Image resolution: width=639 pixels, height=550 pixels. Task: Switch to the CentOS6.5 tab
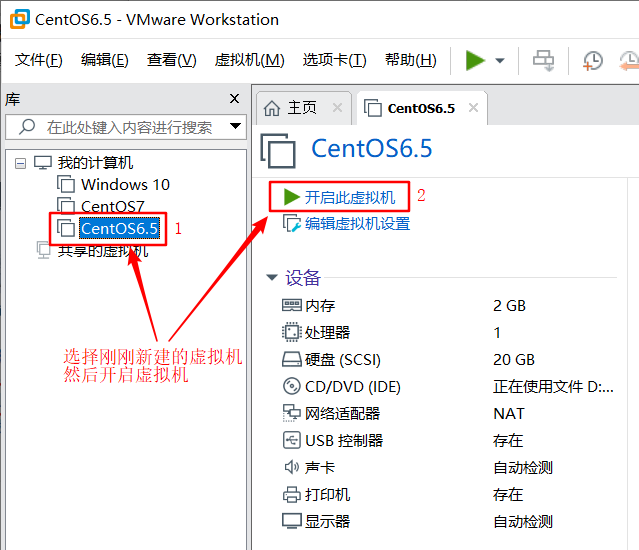click(x=421, y=108)
